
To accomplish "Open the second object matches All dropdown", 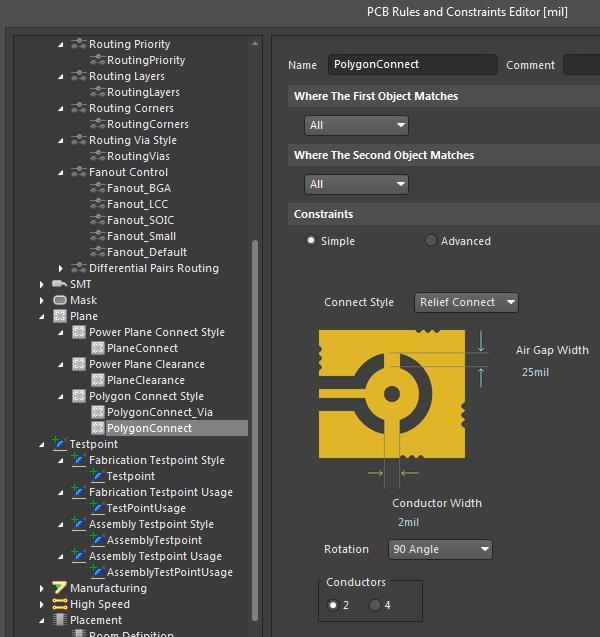I will coord(356,184).
